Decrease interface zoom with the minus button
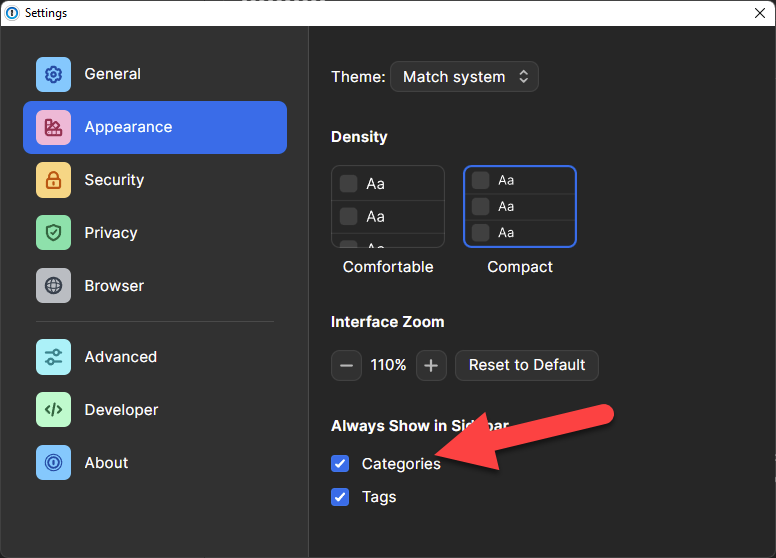This screenshot has width=776, height=558. [x=346, y=366]
